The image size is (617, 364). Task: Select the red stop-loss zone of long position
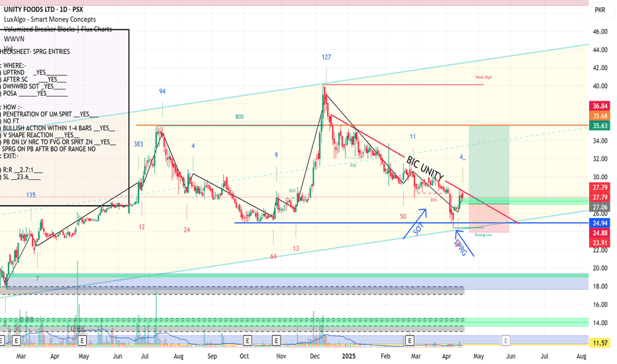(489, 218)
